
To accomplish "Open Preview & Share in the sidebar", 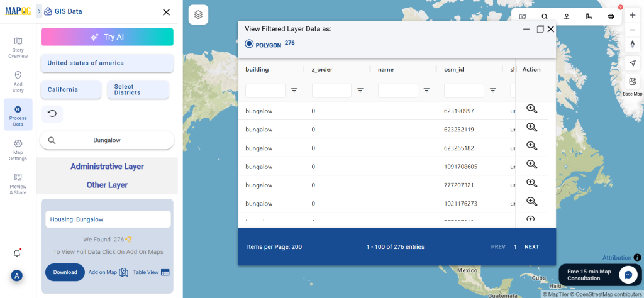I will 18,184.
